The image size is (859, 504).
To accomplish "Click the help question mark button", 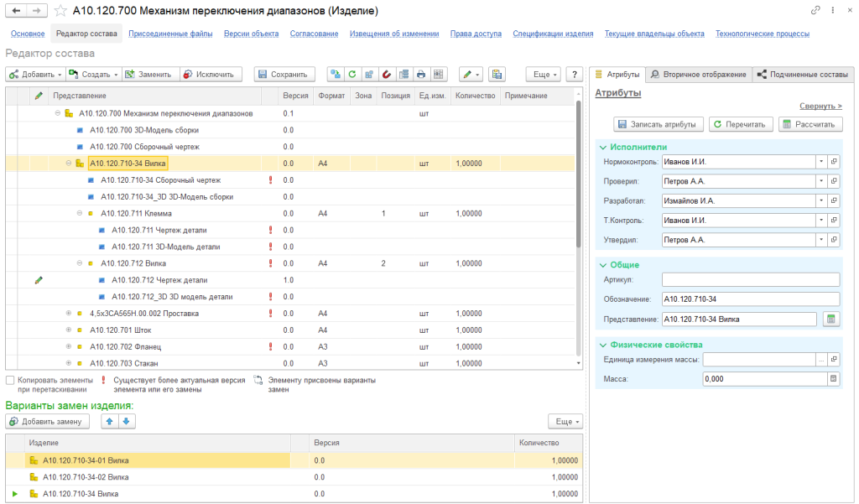I will (x=575, y=74).
